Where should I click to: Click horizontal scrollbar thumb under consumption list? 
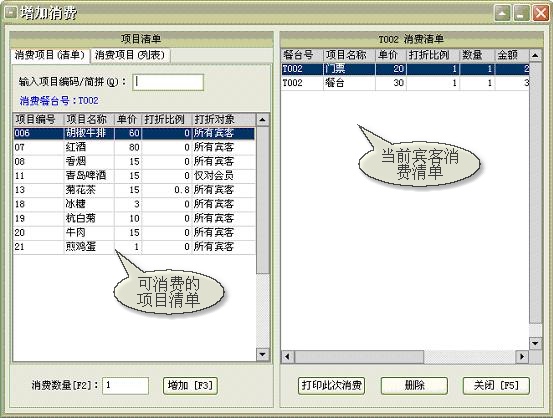click(x=359, y=357)
